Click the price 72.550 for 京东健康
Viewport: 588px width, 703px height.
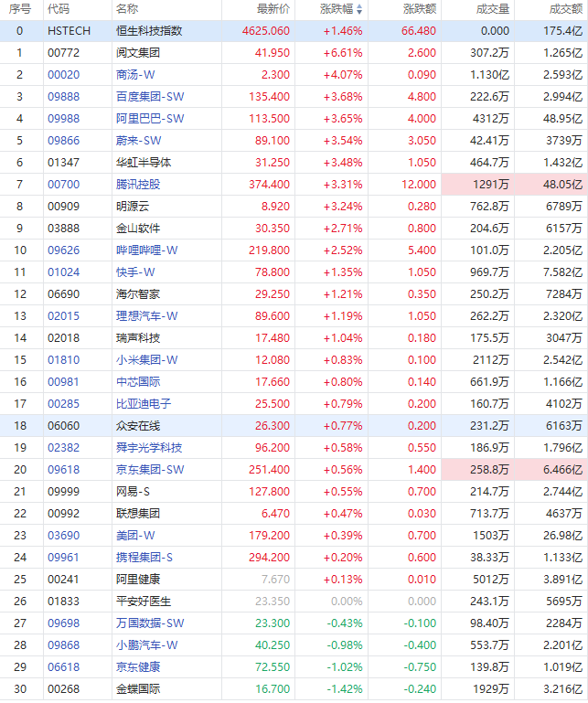[x=273, y=667]
